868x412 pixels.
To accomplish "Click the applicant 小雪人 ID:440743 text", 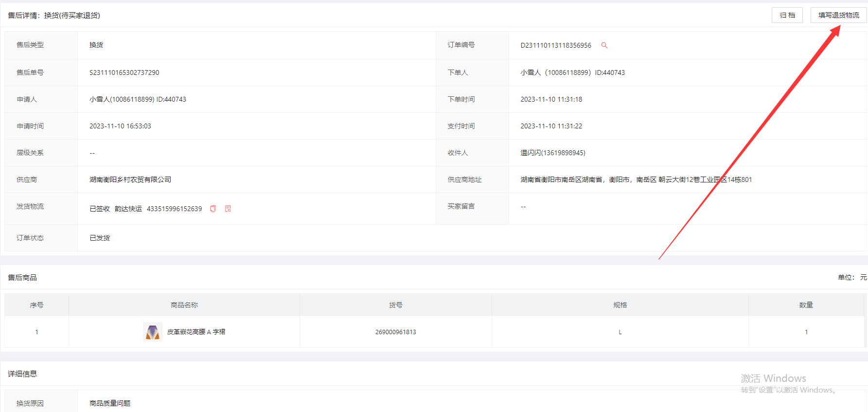I will (138, 99).
